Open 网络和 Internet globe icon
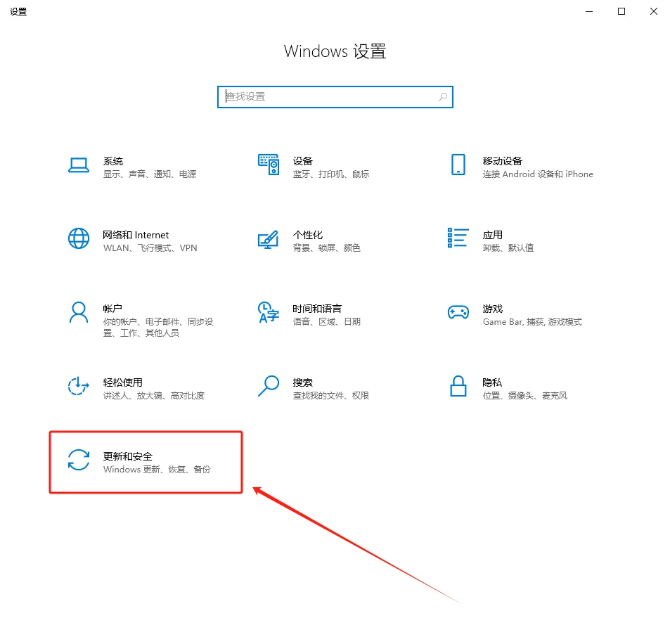Image resolution: width=670 pixels, height=644 pixels. coord(78,239)
